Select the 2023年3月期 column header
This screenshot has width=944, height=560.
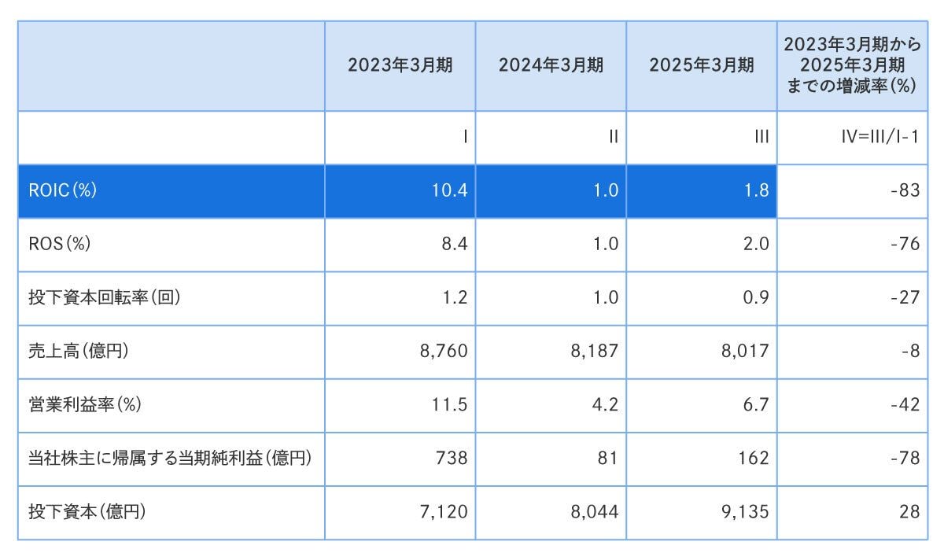[400, 66]
